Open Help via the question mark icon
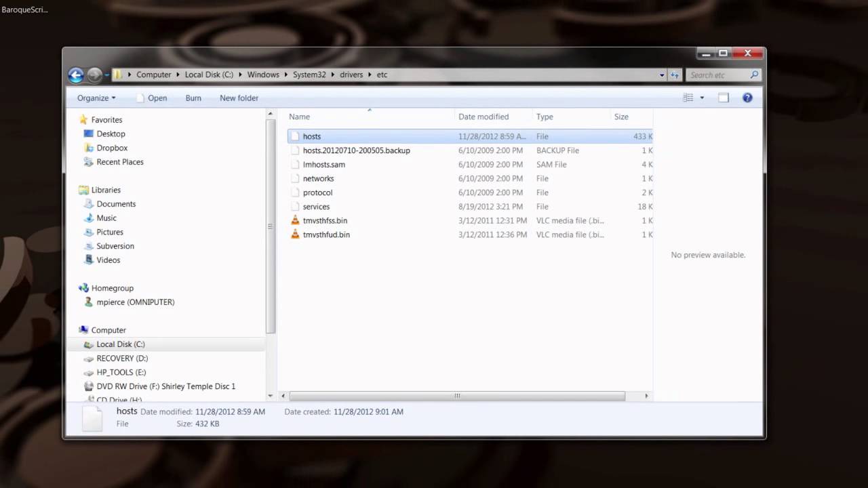This screenshot has width=868, height=488. pyautogui.click(x=747, y=98)
